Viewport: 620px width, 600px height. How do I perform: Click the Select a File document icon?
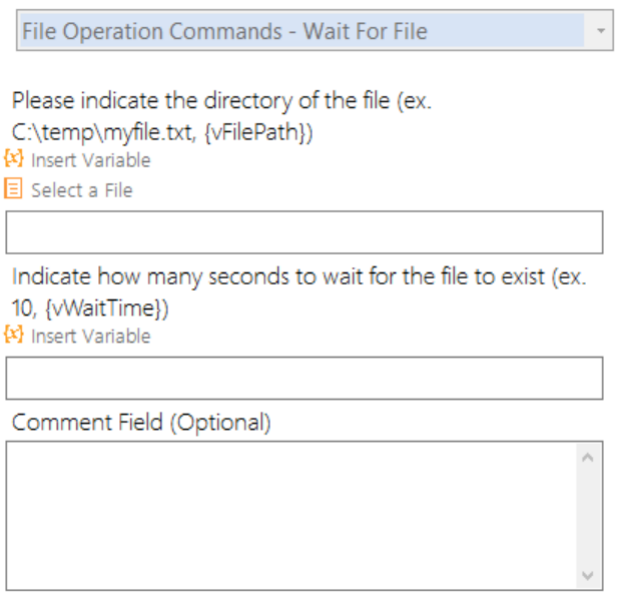13,188
